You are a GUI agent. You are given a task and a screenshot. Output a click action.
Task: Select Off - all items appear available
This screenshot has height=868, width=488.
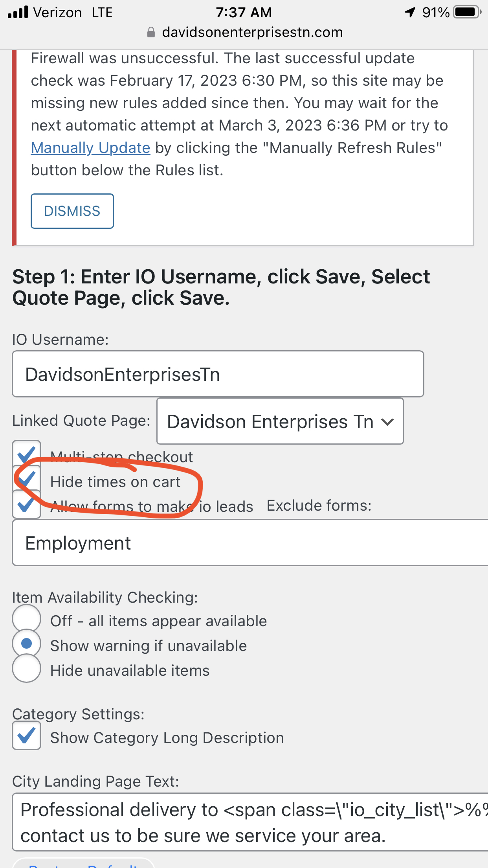point(26,618)
